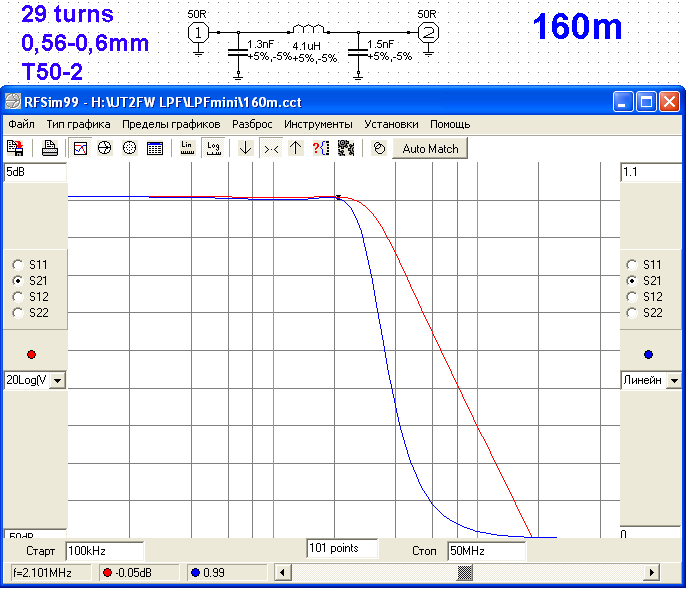Screen dimensions: 688x589
Task: Click the print icon in the toolbar
Action: coord(49,148)
